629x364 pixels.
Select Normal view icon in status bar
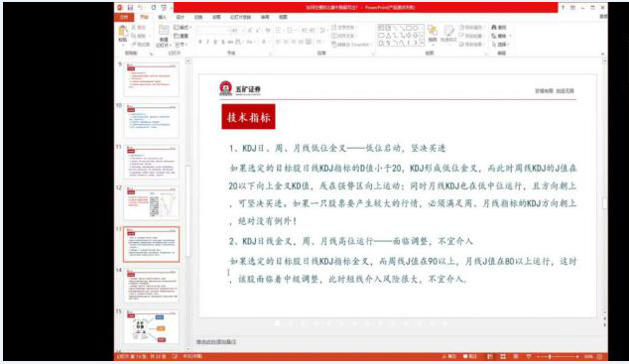pos(490,356)
